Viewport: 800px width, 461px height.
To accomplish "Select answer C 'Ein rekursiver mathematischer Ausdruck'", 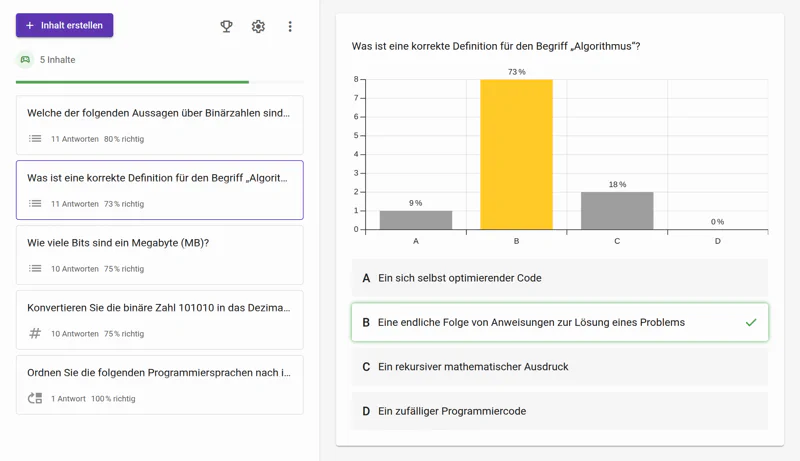I will click(x=560, y=367).
